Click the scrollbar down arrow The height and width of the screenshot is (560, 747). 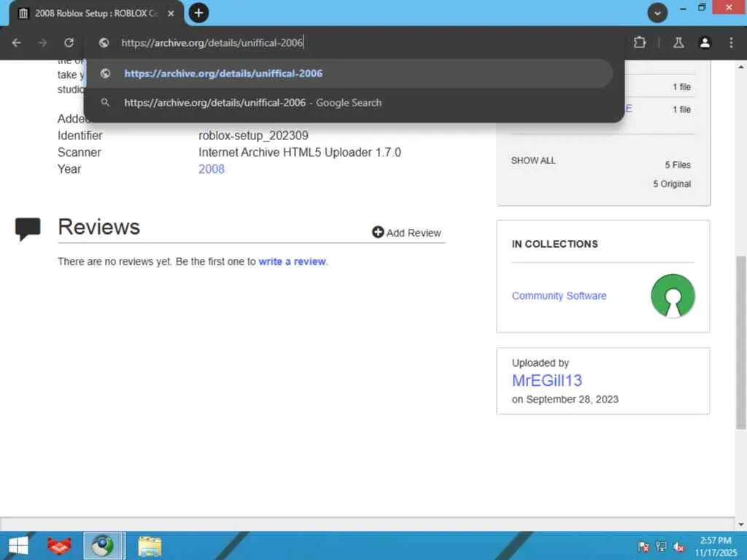(x=741, y=524)
